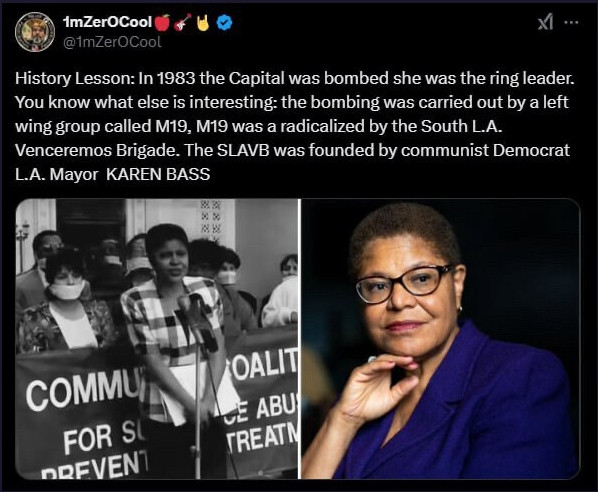This screenshot has height=492, width=598.
Task: Open the Grok explain-post icon
Action: pyautogui.click(x=545, y=23)
